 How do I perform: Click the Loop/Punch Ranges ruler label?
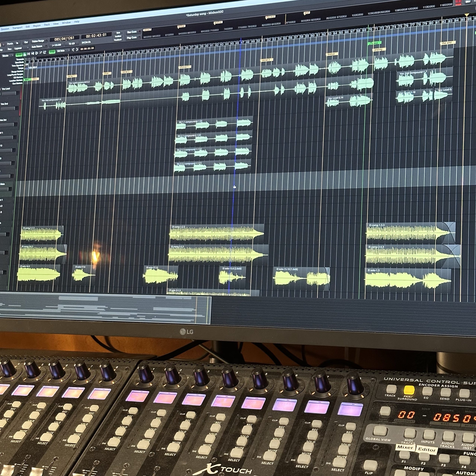click(x=15, y=75)
